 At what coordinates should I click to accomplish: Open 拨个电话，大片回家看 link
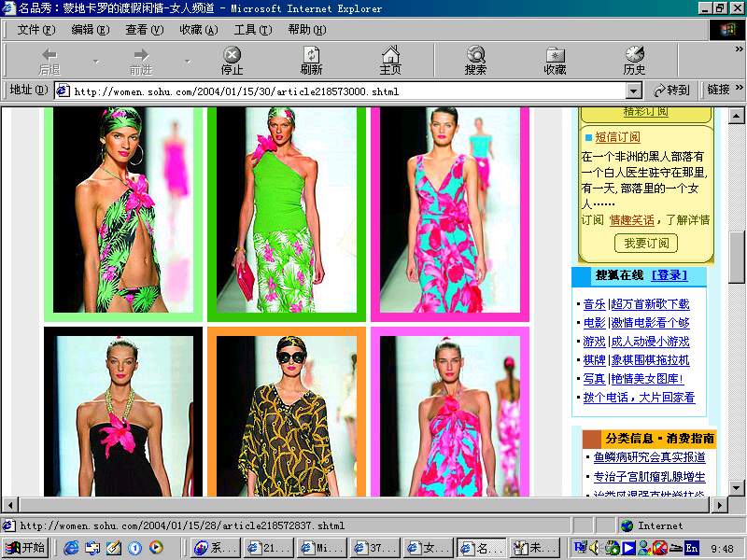pos(639,398)
